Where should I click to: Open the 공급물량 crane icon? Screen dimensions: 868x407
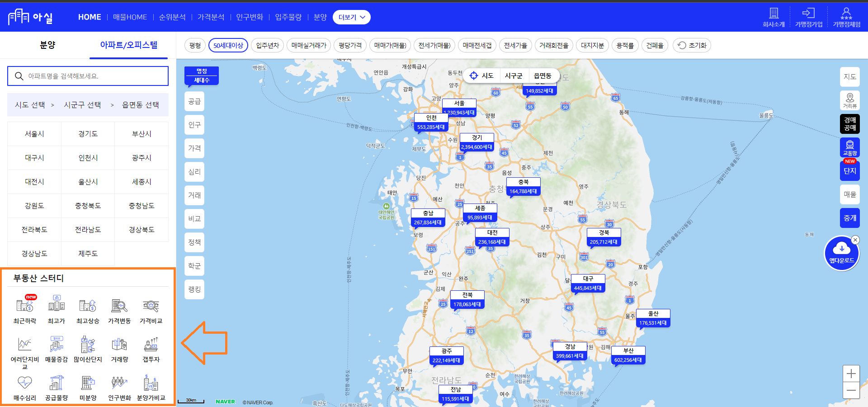(57, 383)
